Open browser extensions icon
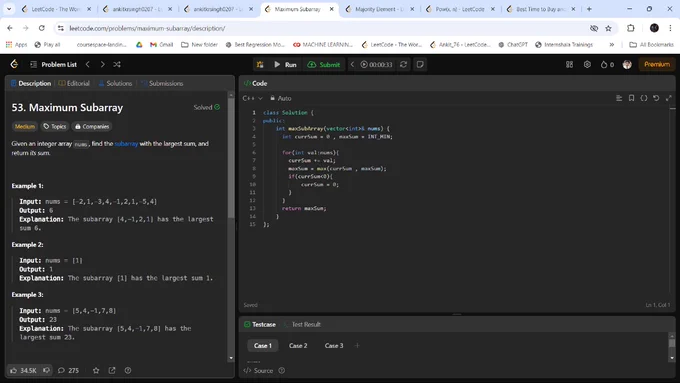The height and width of the screenshot is (383, 680). [x=631, y=28]
